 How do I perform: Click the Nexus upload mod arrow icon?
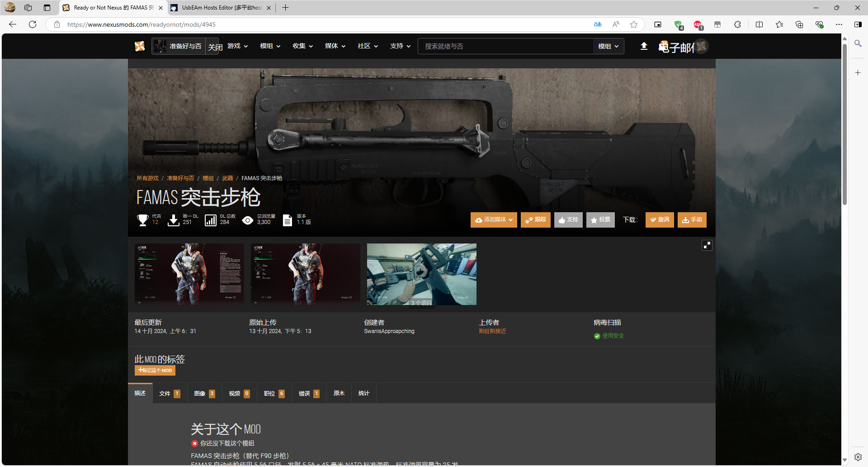tap(644, 46)
